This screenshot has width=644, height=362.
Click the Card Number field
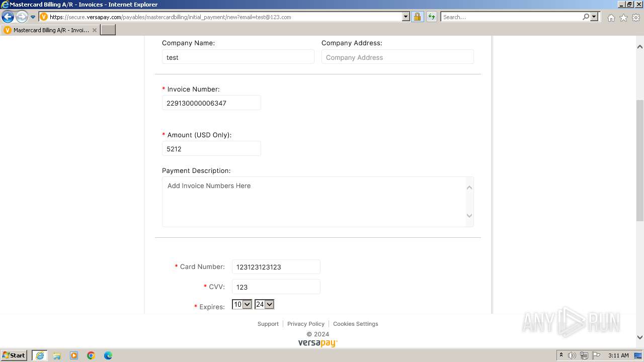pyautogui.click(x=276, y=266)
